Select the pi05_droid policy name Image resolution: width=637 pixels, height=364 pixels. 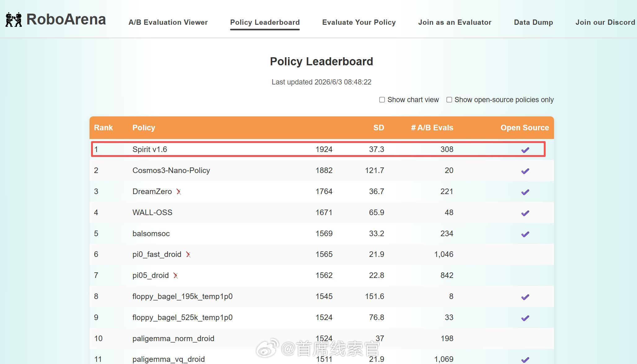click(x=151, y=275)
